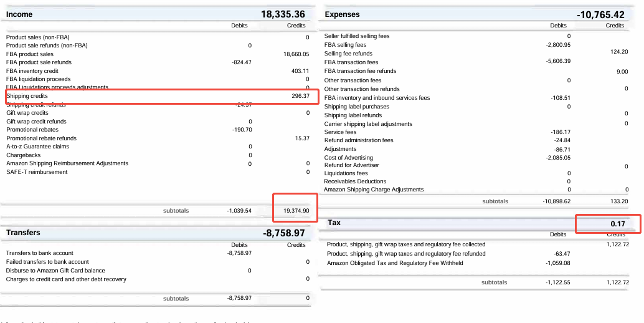644x323 pixels.
Task: Select the FBA inventory credit value 403.11
Action: click(x=300, y=71)
